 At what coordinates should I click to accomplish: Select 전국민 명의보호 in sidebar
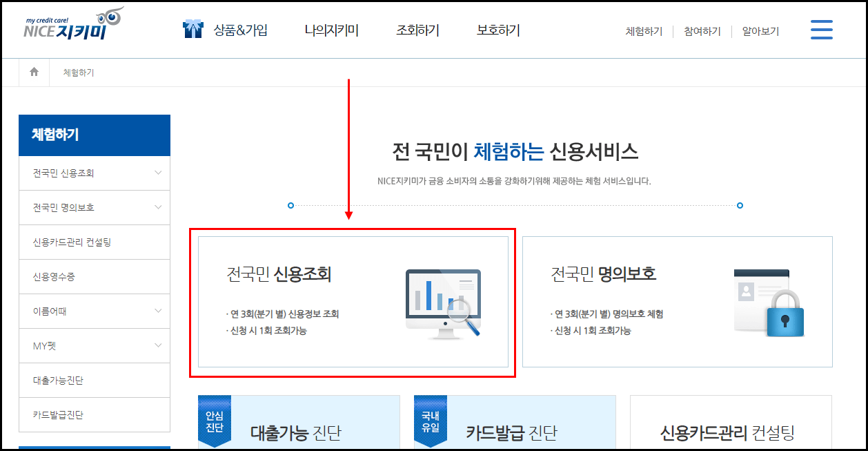pyautogui.click(x=95, y=208)
